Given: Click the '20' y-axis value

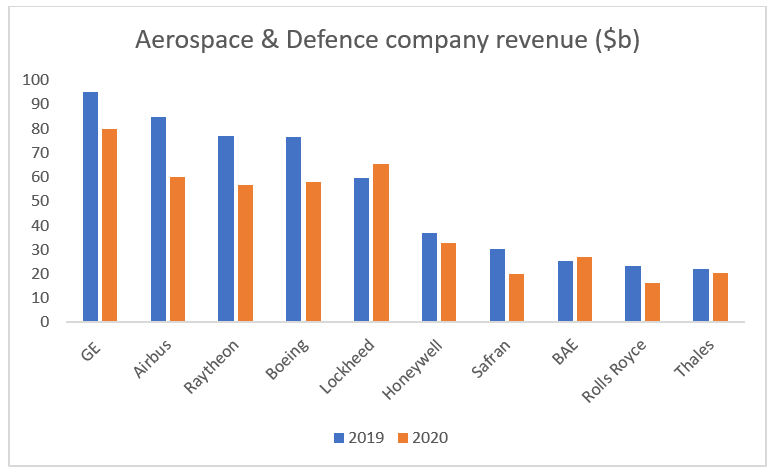Looking at the screenshot, I should (x=40, y=274).
